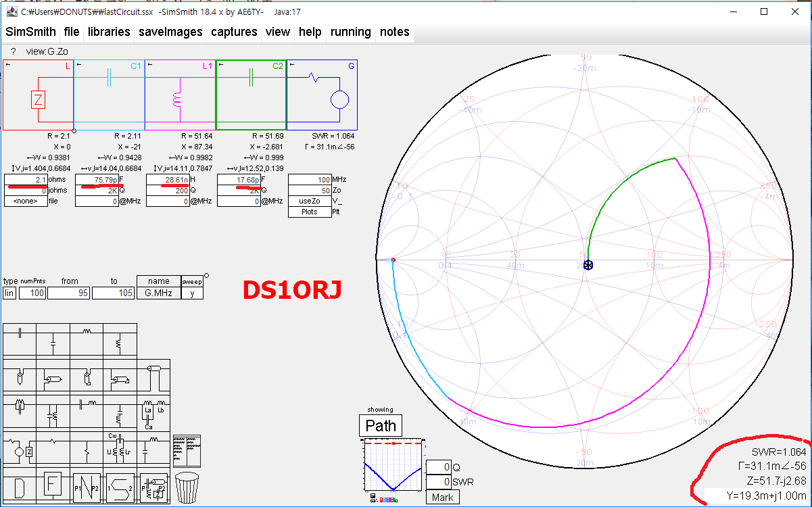
Task: Click the 100 MHz generator frequency field
Action: tap(310, 180)
